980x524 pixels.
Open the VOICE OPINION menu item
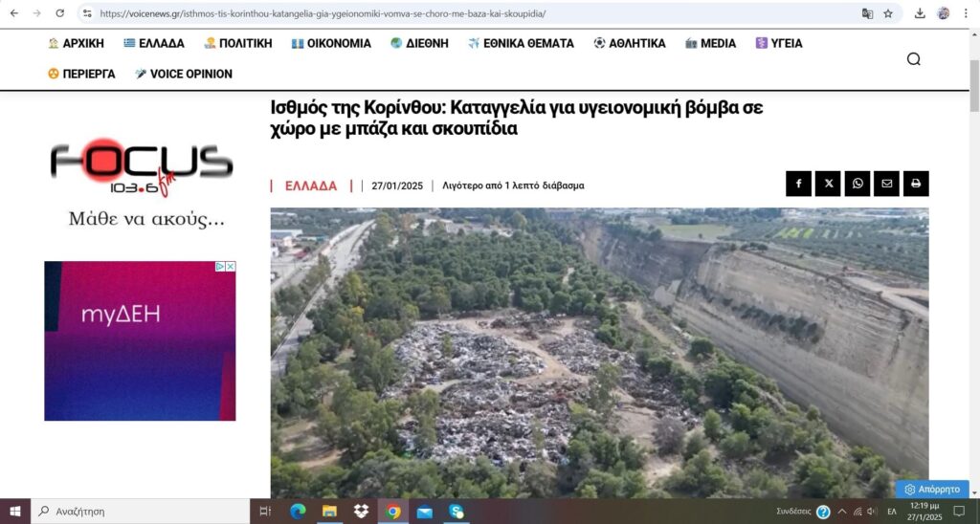coord(183,74)
